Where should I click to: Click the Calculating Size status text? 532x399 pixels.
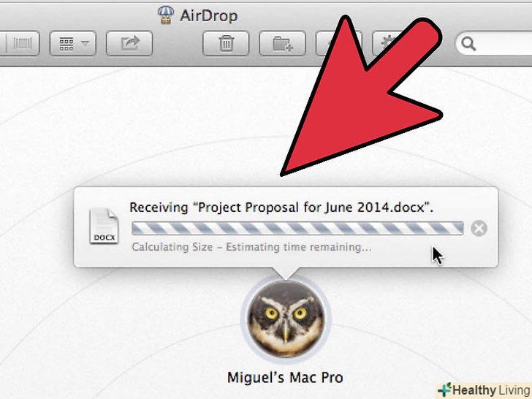(x=251, y=247)
